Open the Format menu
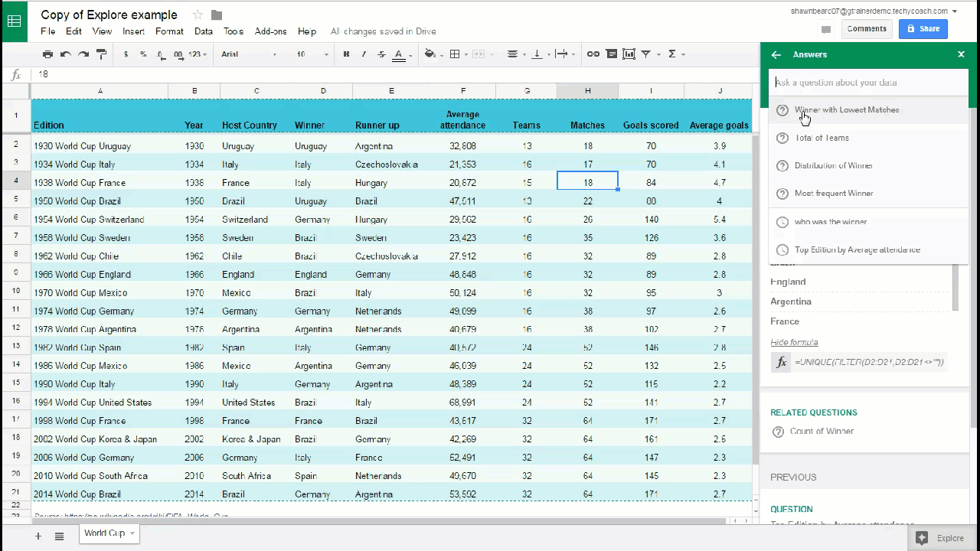Image resolution: width=980 pixels, height=551 pixels. click(x=169, y=31)
